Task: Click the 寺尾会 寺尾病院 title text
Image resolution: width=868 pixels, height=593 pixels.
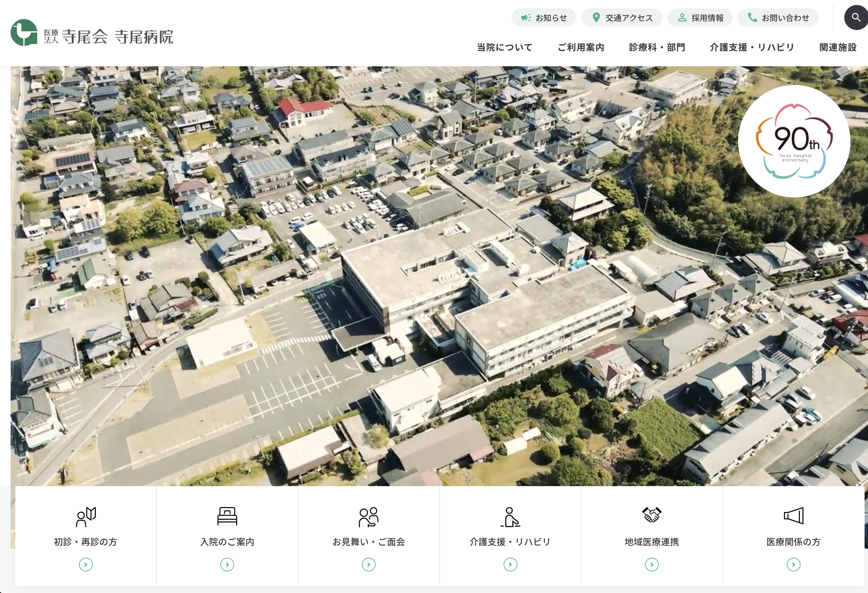Action: [117, 37]
